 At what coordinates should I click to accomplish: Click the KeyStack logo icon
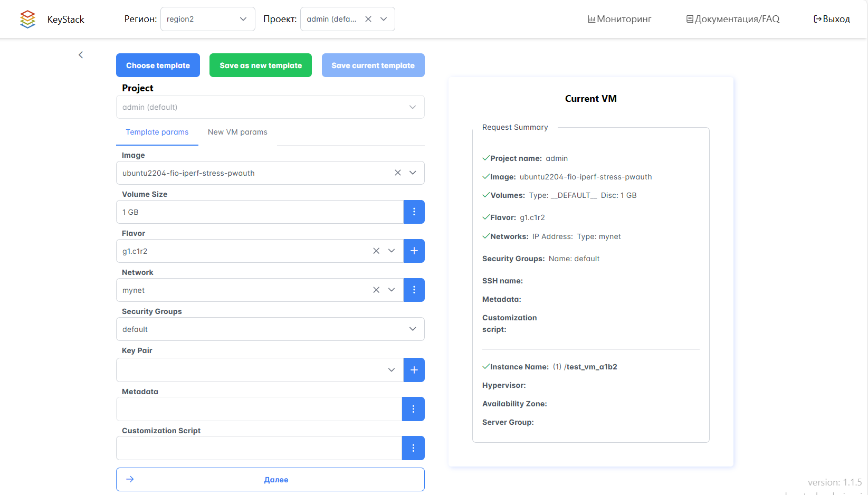pos(27,19)
